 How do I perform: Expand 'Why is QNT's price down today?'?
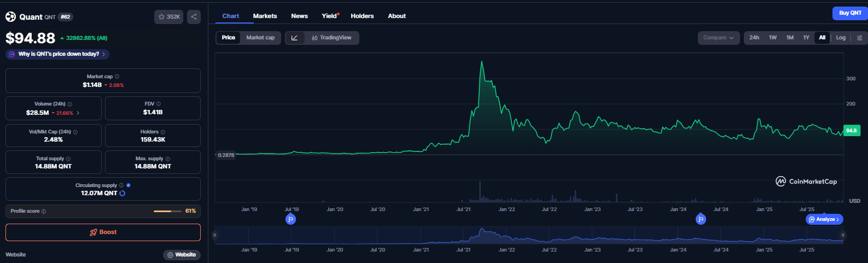57,54
